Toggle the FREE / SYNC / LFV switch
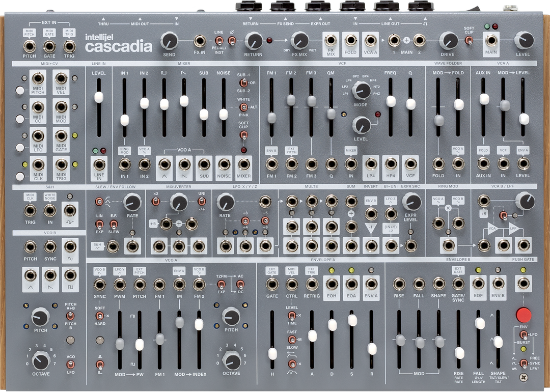550x392 pixels. (523, 363)
